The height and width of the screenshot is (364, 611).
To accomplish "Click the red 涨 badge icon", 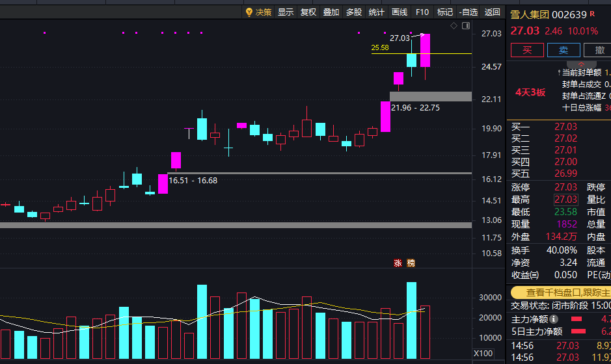I will click(398, 263).
